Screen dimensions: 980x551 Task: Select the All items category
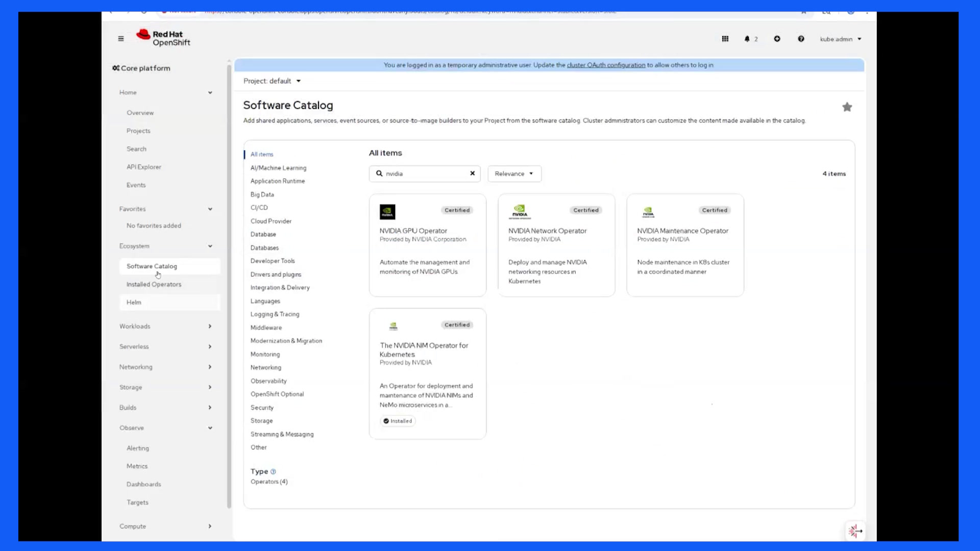point(262,154)
